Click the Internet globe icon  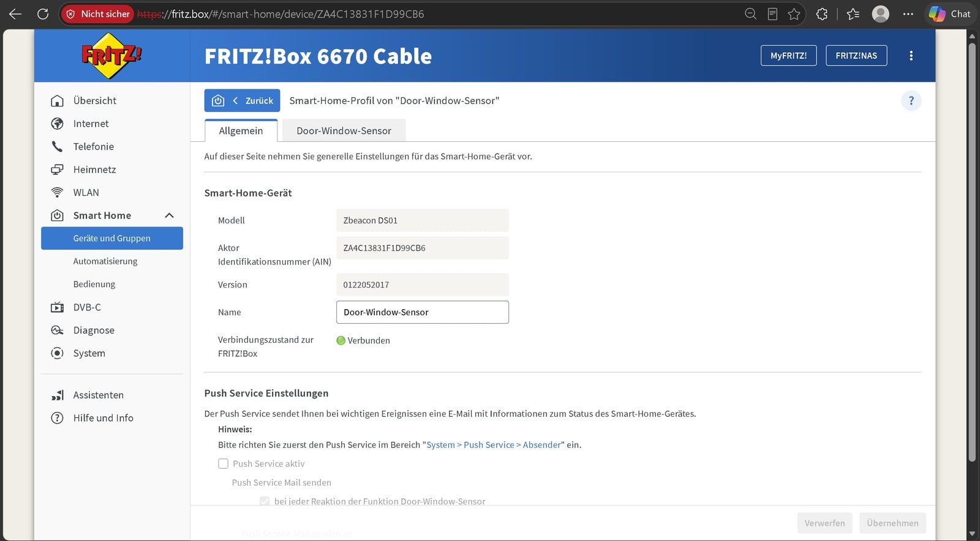(x=57, y=124)
